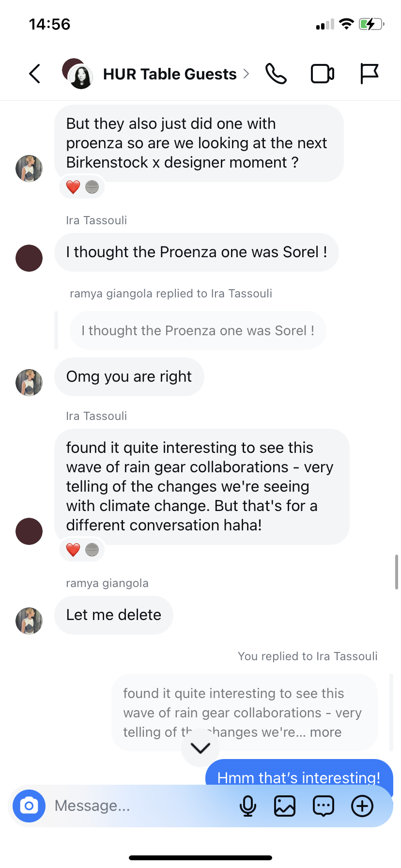Viewport: 401px width, 868px height.
Task: Open the blue camera button
Action: click(29, 806)
